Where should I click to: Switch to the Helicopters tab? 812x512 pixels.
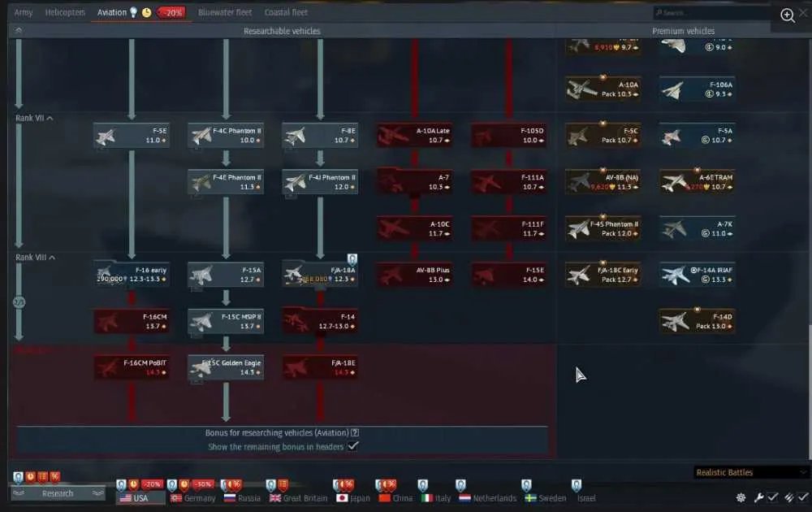65,12
